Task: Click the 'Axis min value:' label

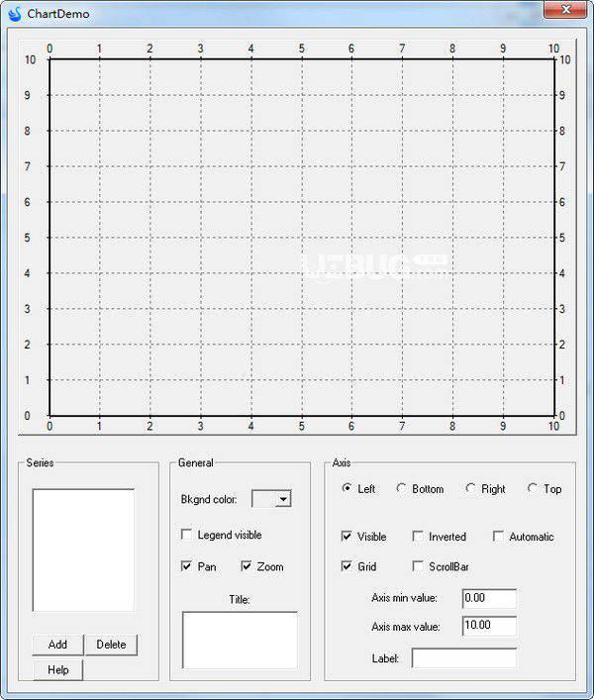Action: pos(404,598)
